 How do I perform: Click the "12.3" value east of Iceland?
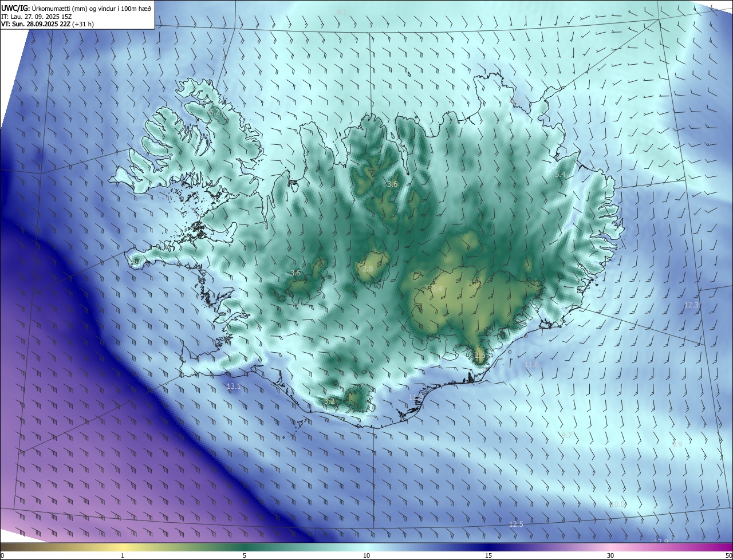point(692,305)
